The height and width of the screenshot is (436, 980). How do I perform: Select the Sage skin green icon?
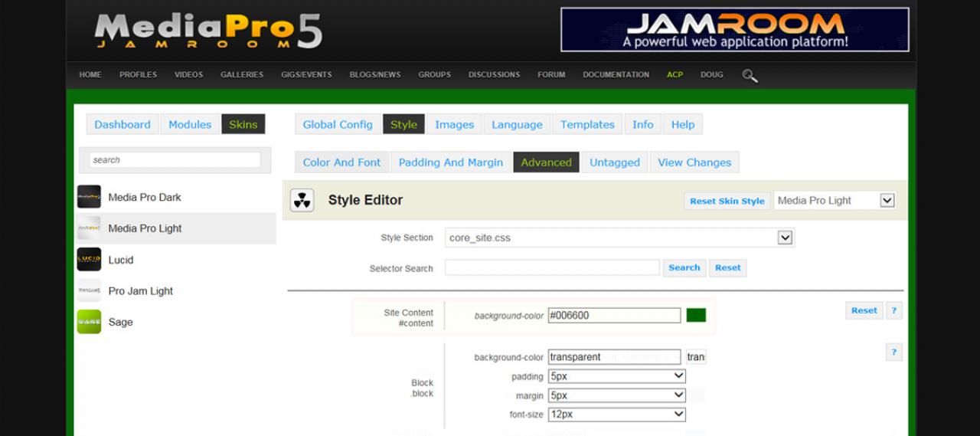89,322
